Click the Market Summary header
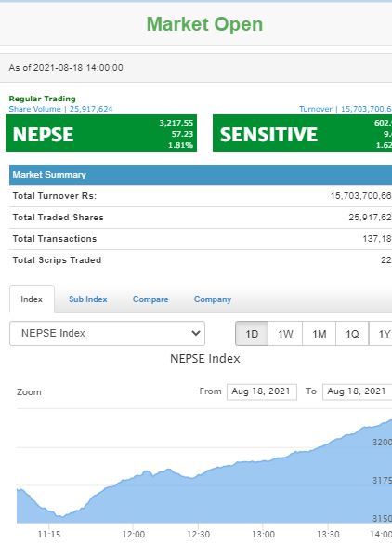This screenshot has width=392, height=544. point(201,175)
